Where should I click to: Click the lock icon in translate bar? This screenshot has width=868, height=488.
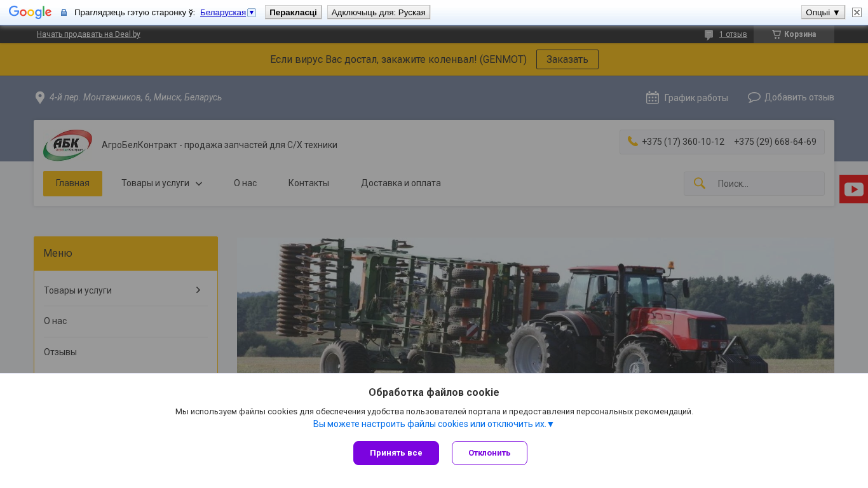(64, 12)
